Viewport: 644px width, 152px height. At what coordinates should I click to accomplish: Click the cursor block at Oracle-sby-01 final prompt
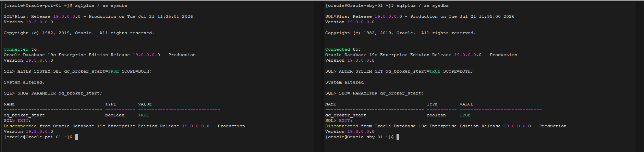(x=398, y=137)
